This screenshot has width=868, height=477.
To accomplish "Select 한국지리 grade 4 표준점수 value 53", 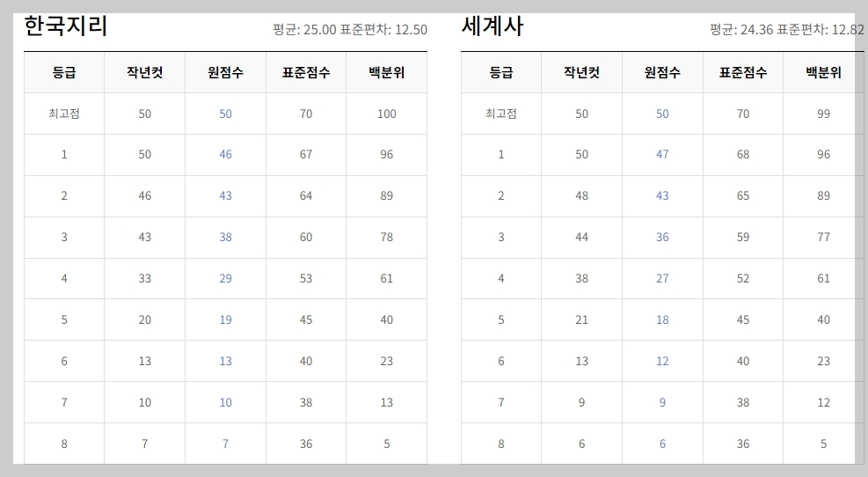I will pyautogui.click(x=306, y=279).
